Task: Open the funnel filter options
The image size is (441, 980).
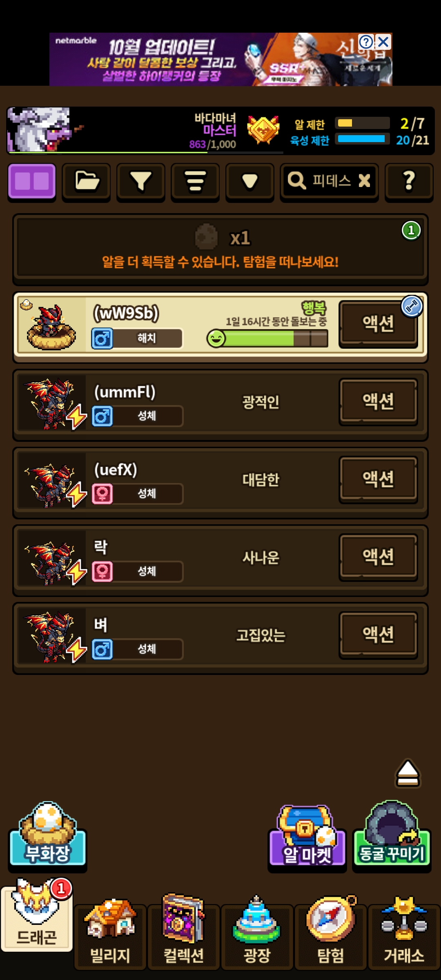Action: [141, 182]
